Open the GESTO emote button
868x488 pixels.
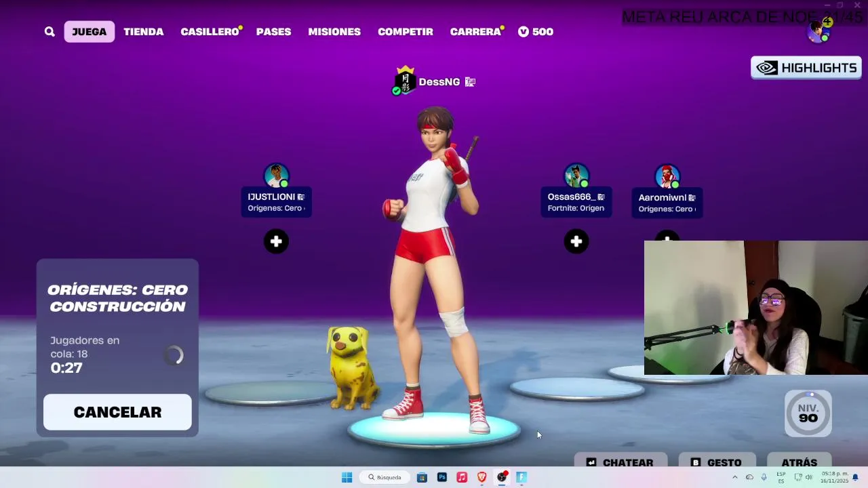coord(717,462)
